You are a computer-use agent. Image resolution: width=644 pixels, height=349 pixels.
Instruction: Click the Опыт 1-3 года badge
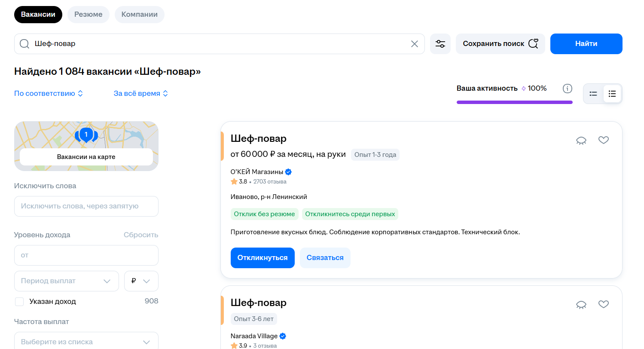pos(375,155)
